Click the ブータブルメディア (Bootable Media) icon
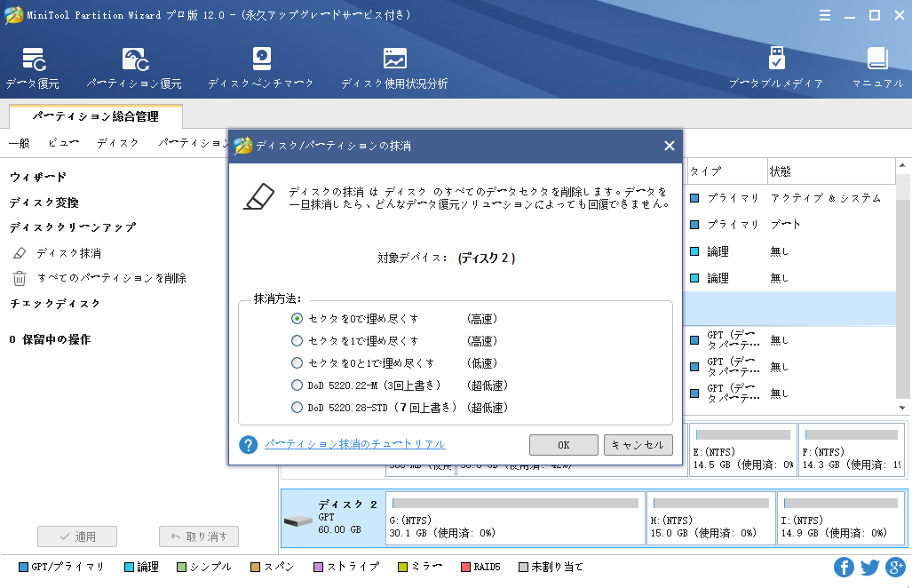The width and height of the screenshot is (912, 588). click(775, 60)
